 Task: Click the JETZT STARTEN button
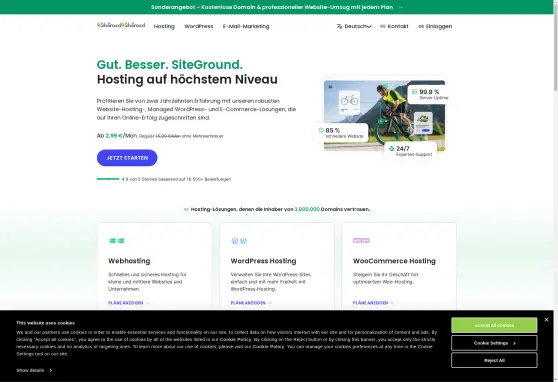tap(127, 158)
